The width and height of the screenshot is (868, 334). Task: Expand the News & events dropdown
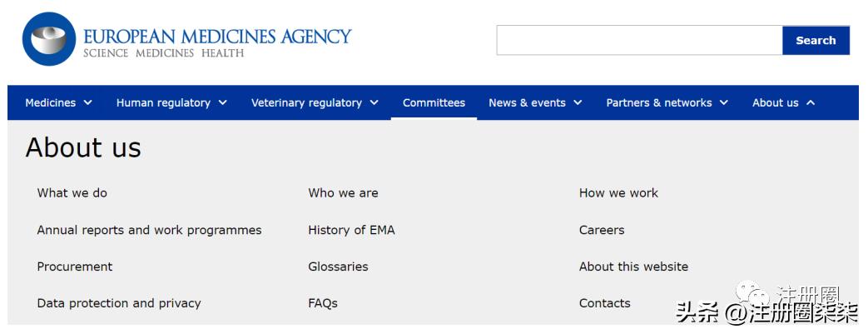point(535,103)
